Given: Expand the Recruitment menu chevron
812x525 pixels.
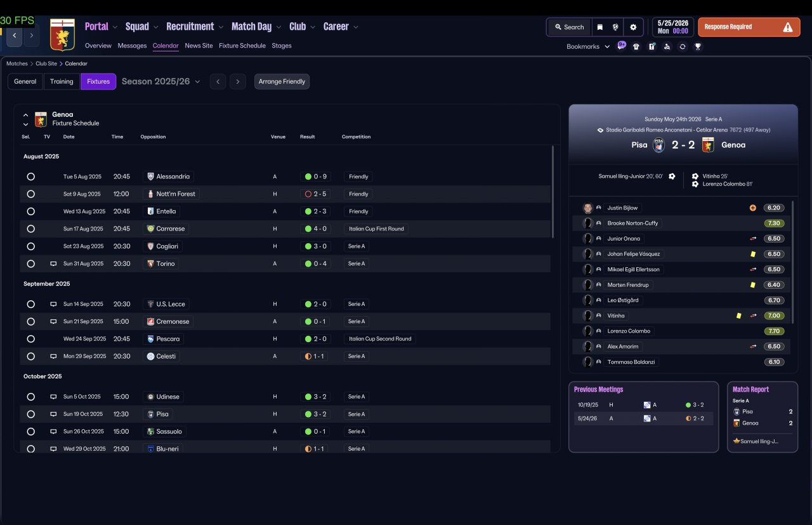Looking at the screenshot, I should [221, 27].
